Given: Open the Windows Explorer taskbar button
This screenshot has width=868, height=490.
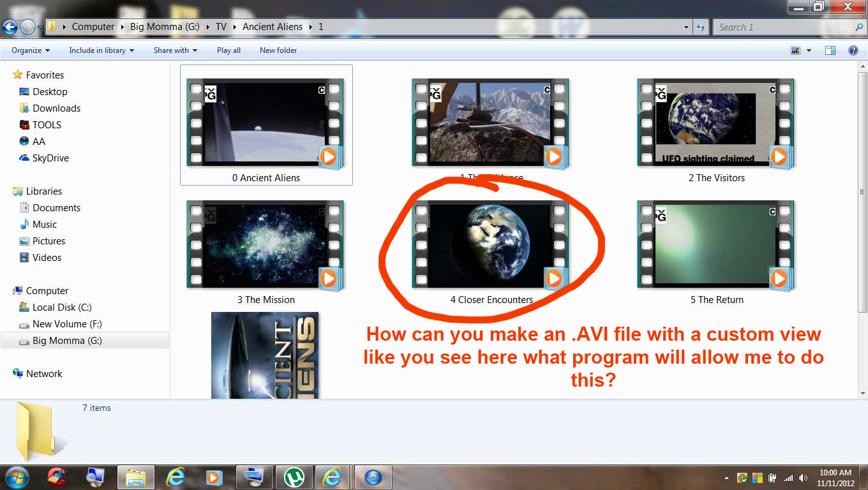Looking at the screenshot, I should [x=135, y=477].
